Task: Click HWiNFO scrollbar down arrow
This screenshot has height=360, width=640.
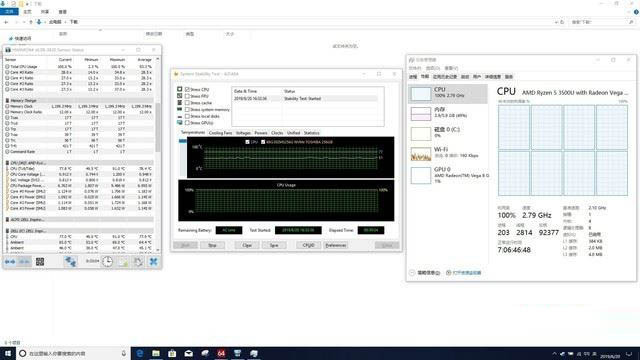Action: (158, 250)
